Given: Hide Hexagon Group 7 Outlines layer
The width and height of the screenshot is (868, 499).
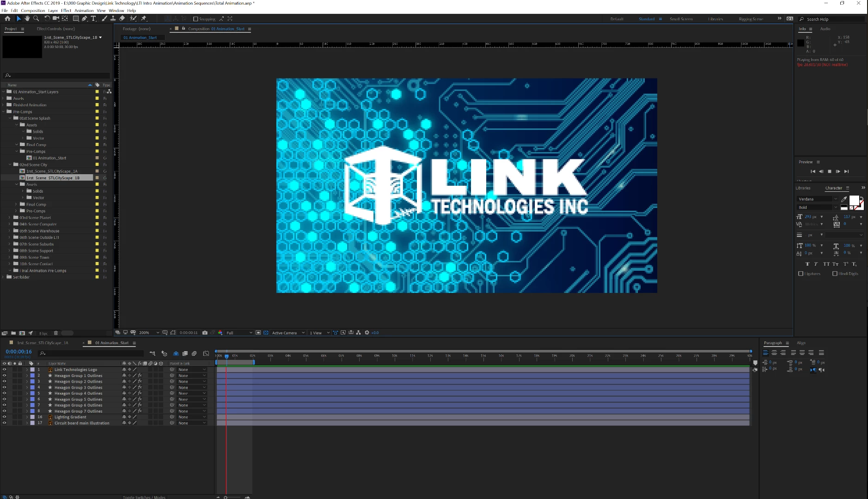Looking at the screenshot, I should 5,411.
